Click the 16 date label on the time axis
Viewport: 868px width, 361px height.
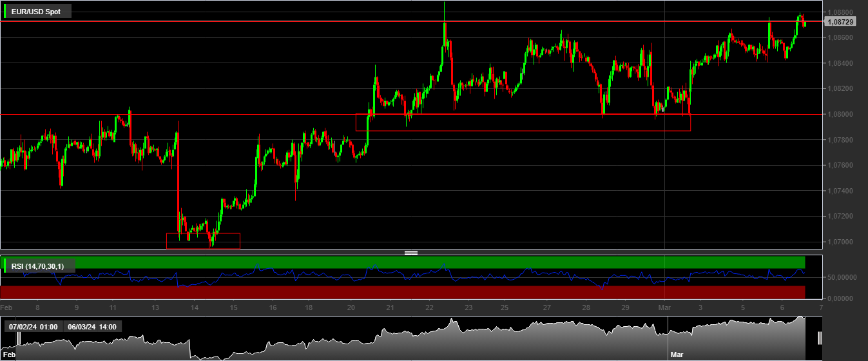pyautogui.click(x=273, y=307)
